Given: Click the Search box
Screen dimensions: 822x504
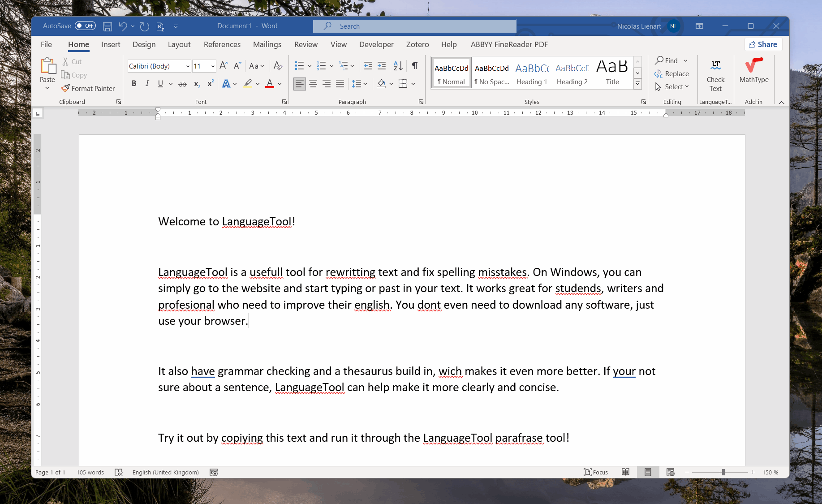Looking at the screenshot, I should pyautogui.click(x=415, y=26).
